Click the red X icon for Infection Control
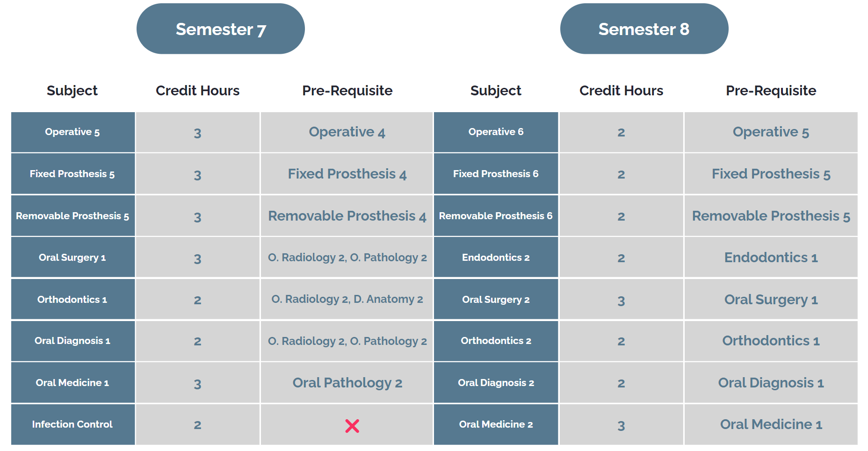Viewport: 868px width, 451px height. coord(352,426)
